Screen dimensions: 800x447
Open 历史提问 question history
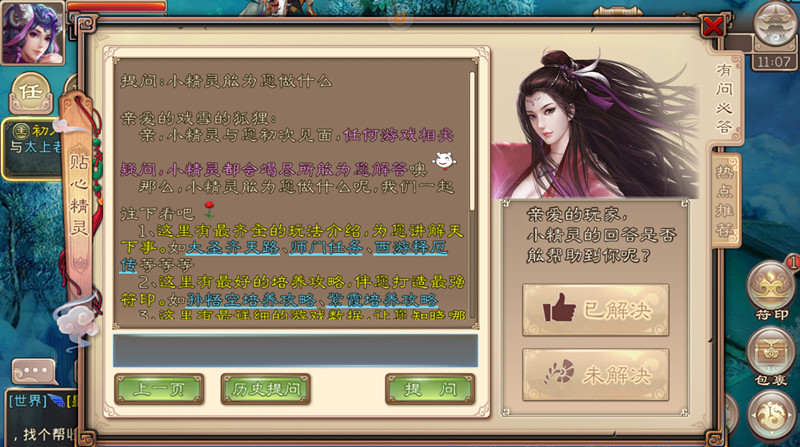pyautogui.click(x=265, y=389)
